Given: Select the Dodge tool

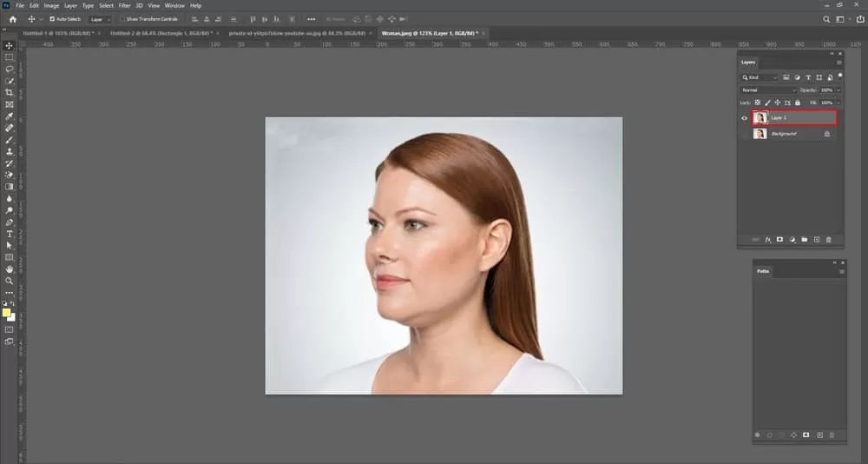Looking at the screenshot, I should 10,210.
